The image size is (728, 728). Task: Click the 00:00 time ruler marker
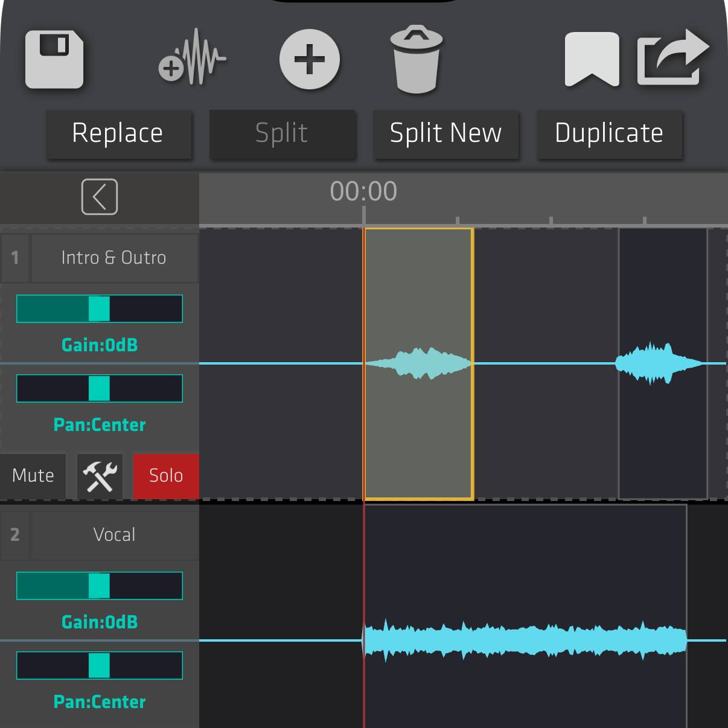(x=363, y=192)
